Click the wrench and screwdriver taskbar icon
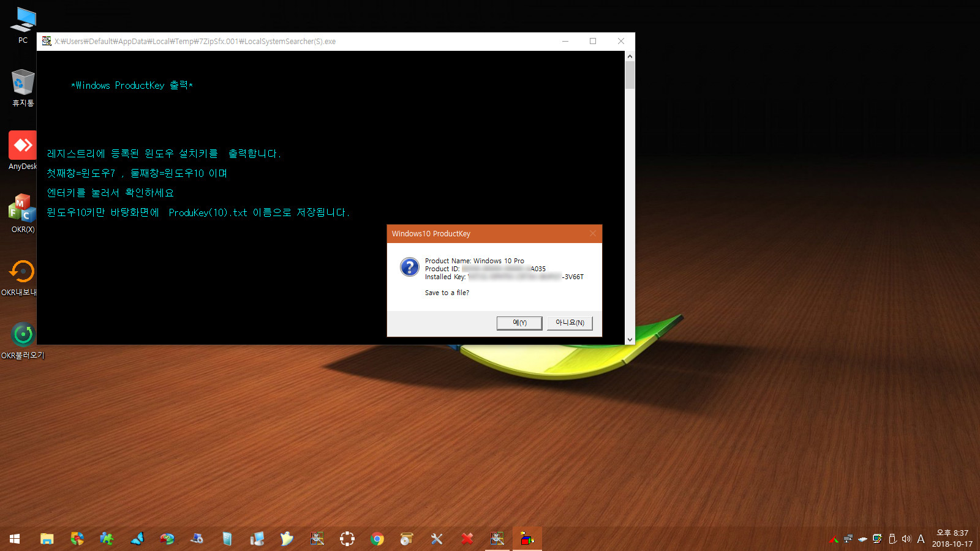Image resolution: width=980 pixels, height=551 pixels. (x=437, y=539)
